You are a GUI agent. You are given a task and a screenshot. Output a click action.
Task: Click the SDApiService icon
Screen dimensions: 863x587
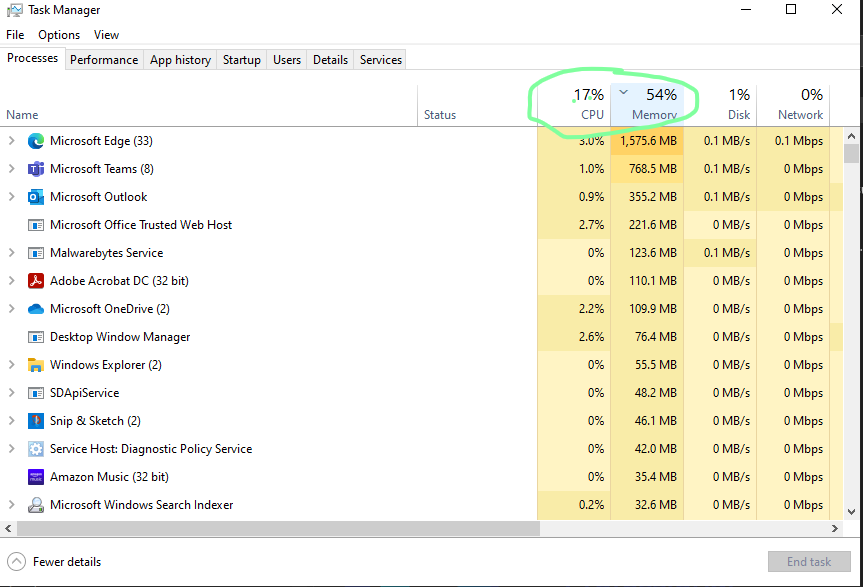click(36, 393)
